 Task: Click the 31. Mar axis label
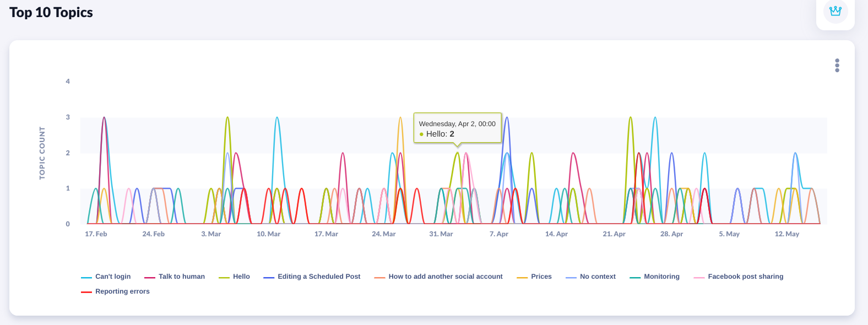point(441,234)
